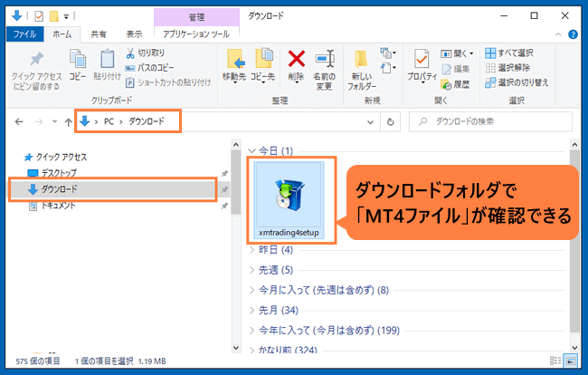The image size is (588, 375).
Task: Click ダウンロード in the address bar path
Action: tap(147, 121)
